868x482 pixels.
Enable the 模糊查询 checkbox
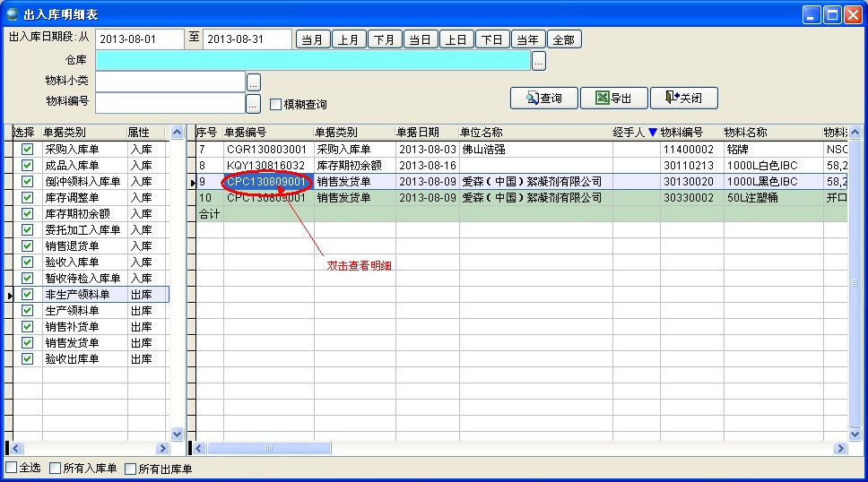click(x=276, y=105)
